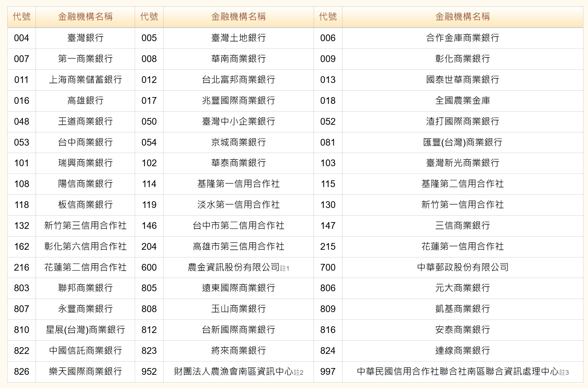588x388 pixels.
Task: Click bank code 822
Action: coord(21,351)
